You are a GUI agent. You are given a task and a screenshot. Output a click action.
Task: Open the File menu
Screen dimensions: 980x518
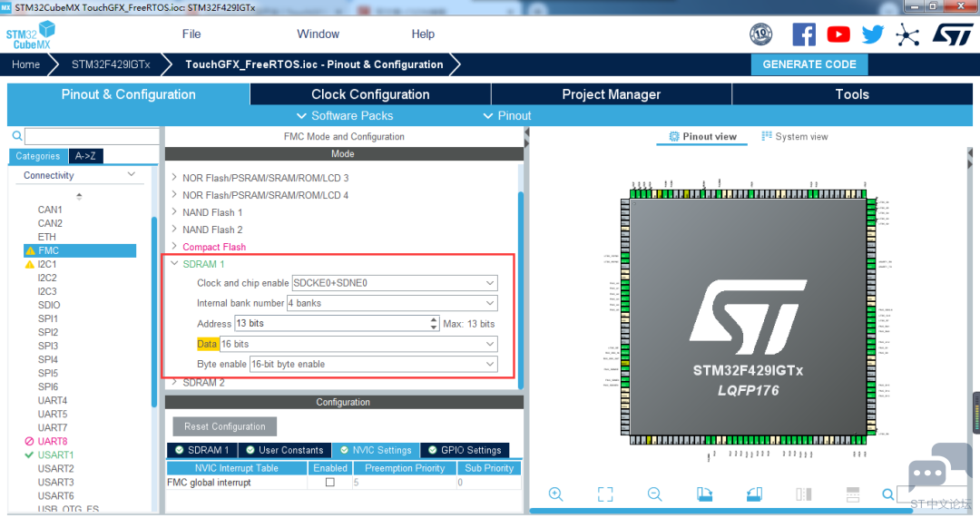(191, 34)
